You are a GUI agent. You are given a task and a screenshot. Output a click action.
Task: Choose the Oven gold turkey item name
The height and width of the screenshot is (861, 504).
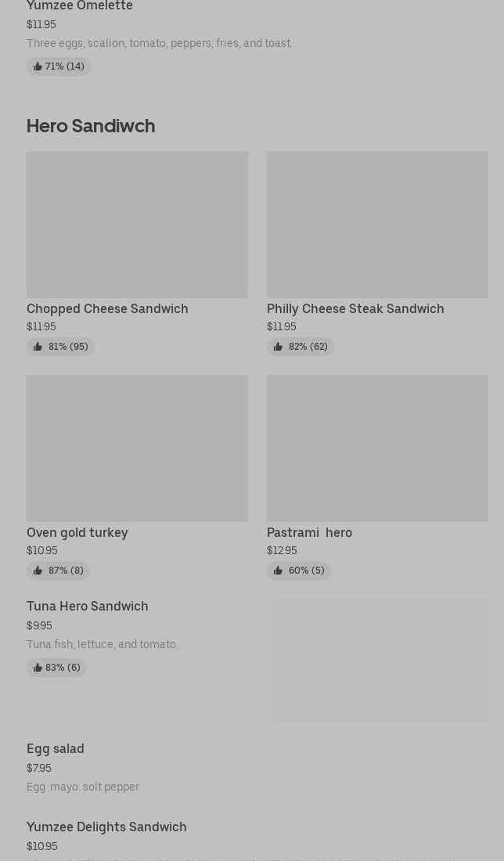pyautogui.click(x=77, y=532)
